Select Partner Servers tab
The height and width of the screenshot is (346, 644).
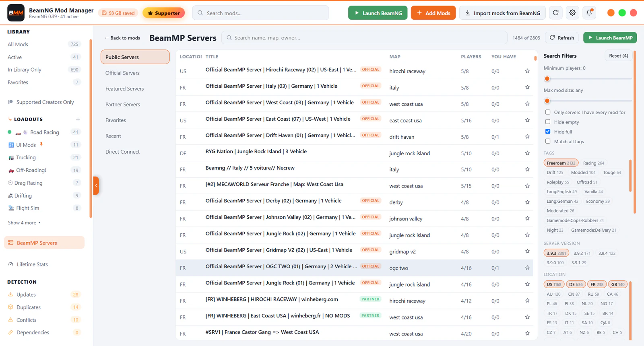(x=135, y=104)
